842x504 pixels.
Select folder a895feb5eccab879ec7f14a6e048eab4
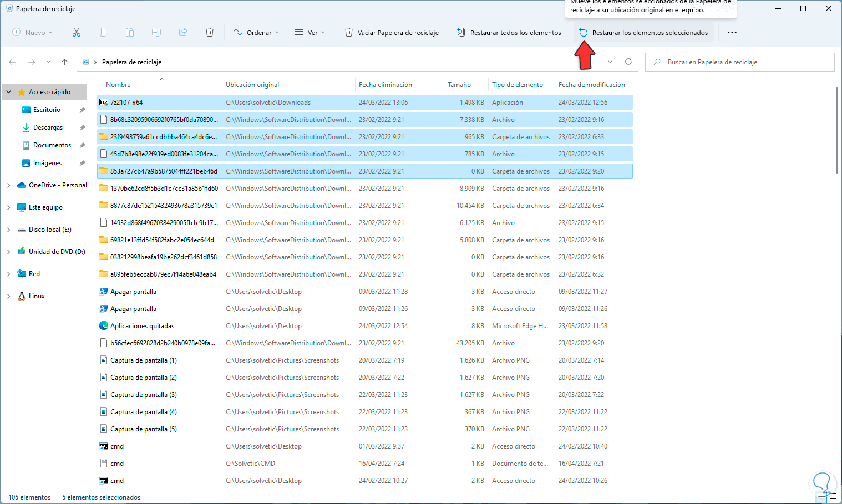364,274
